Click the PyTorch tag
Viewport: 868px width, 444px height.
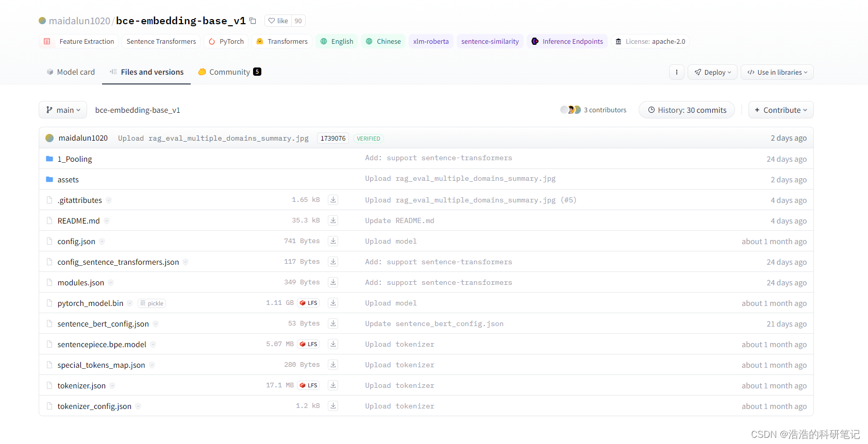[x=226, y=41]
